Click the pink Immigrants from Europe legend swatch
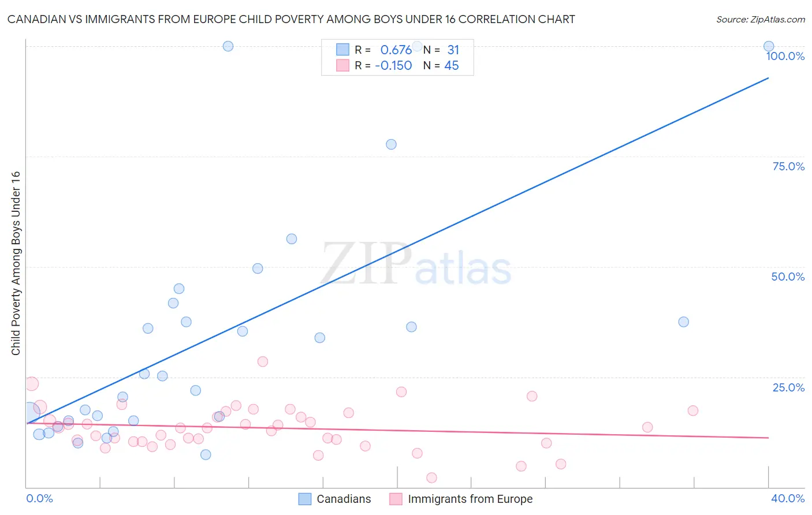 [x=396, y=499]
